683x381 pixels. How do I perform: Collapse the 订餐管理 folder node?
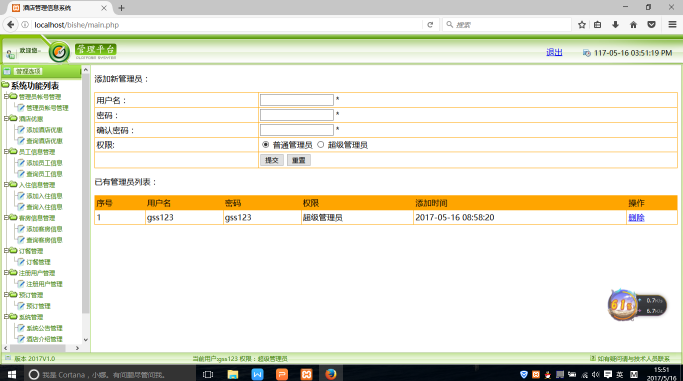tap(6, 251)
